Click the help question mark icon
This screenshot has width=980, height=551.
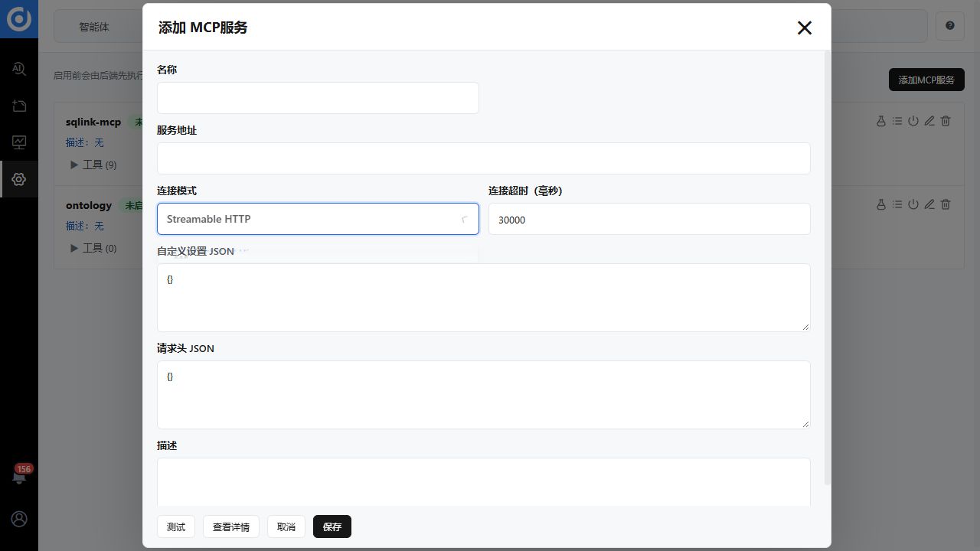950,25
